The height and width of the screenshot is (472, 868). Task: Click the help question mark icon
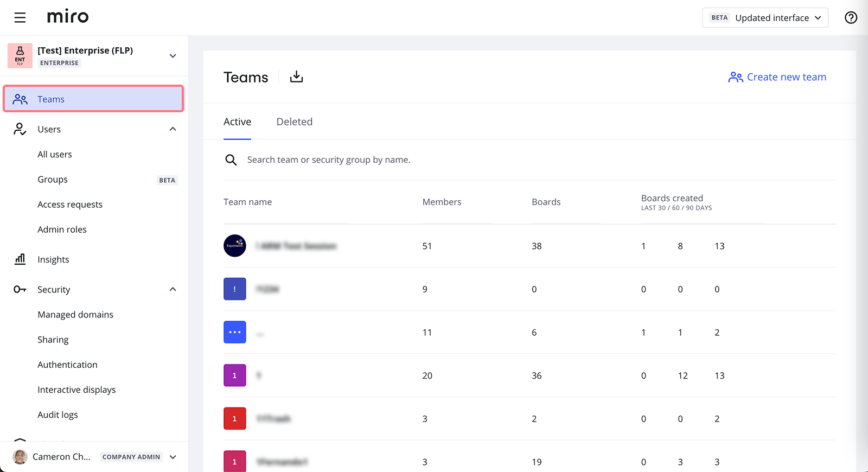(851, 18)
